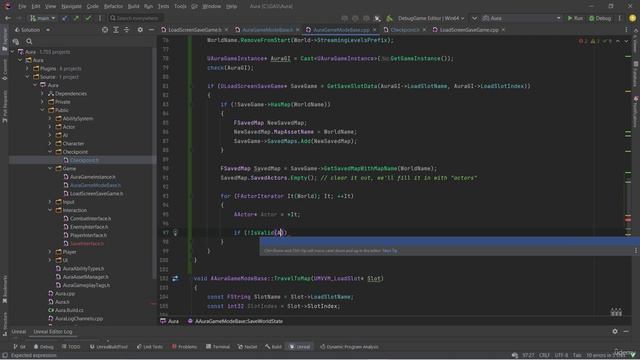Open the Git tool window
This screenshot has width=640, height=360.
(x=19, y=347)
